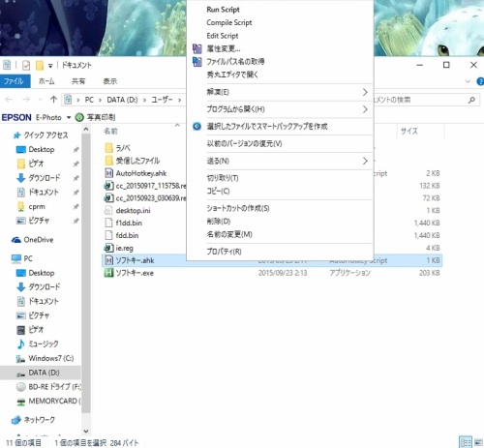Select ie.reg file
Viewport: 484px width, 448px height.
119,248
